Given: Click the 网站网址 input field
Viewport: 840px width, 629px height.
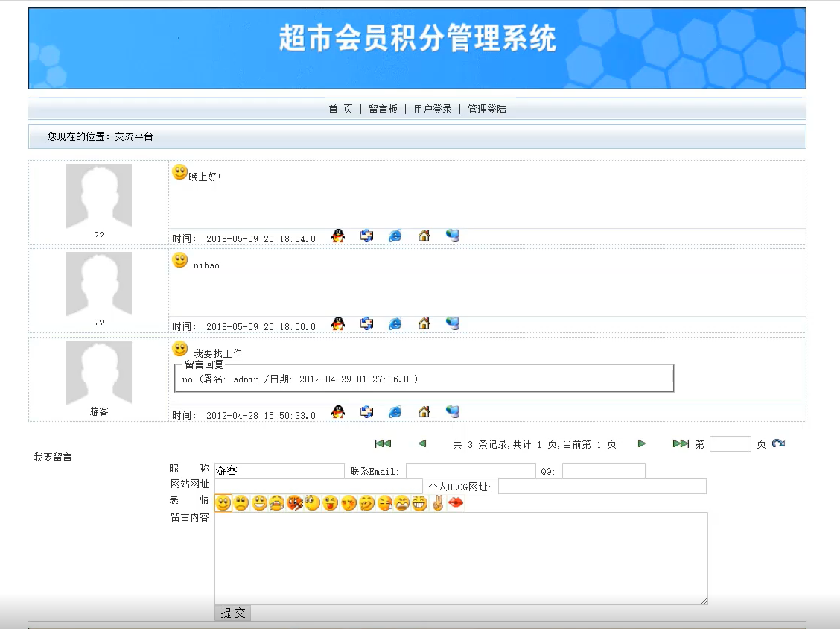Looking at the screenshot, I should 319,487.
